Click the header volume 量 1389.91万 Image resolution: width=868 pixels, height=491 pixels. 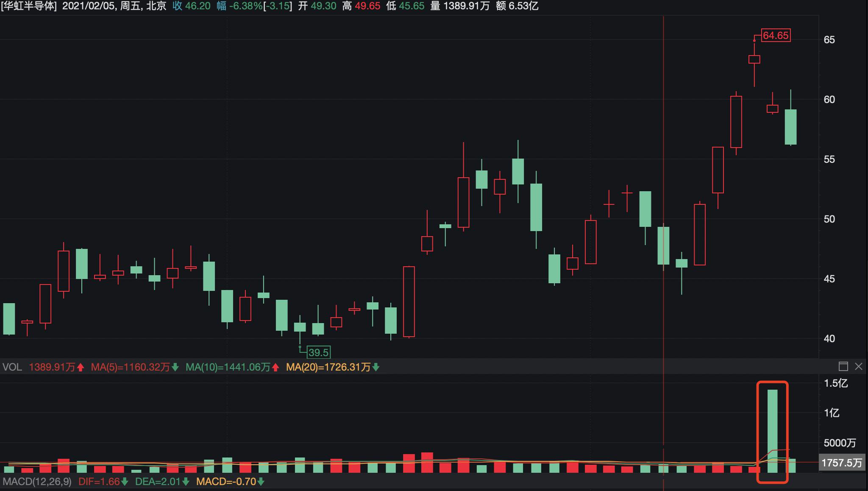point(460,6)
